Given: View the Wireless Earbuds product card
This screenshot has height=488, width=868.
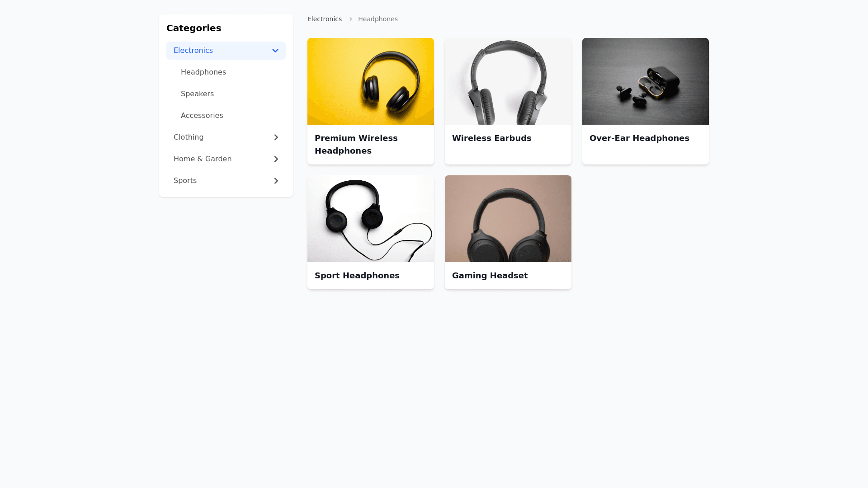Looking at the screenshot, I should (508, 101).
